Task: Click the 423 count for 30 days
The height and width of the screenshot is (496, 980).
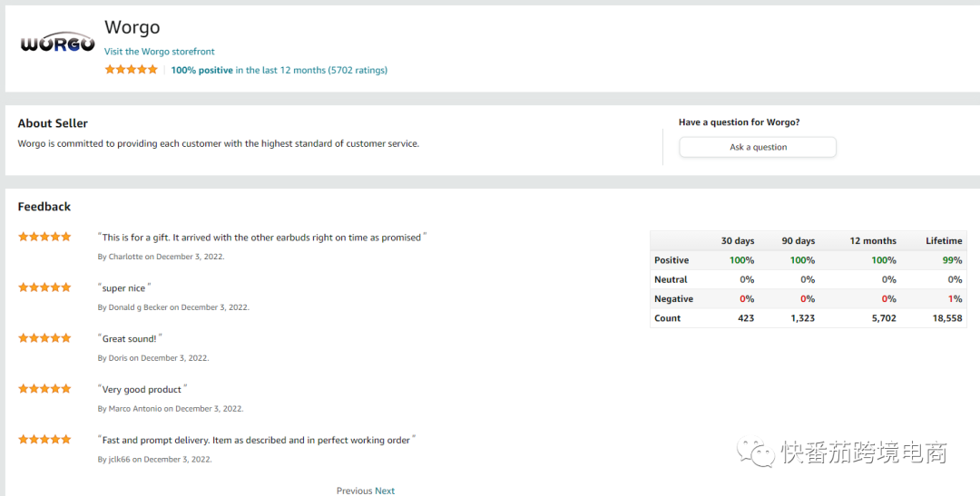Action: coord(746,318)
